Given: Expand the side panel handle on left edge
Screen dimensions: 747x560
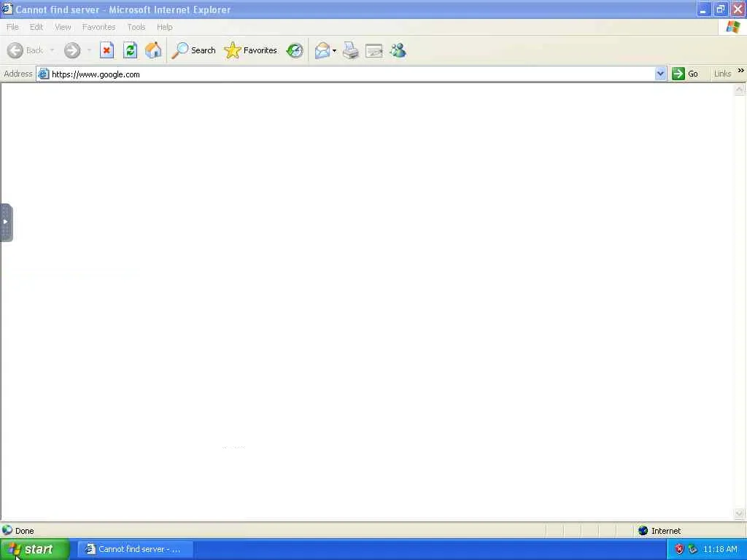Looking at the screenshot, I should tap(6, 222).
